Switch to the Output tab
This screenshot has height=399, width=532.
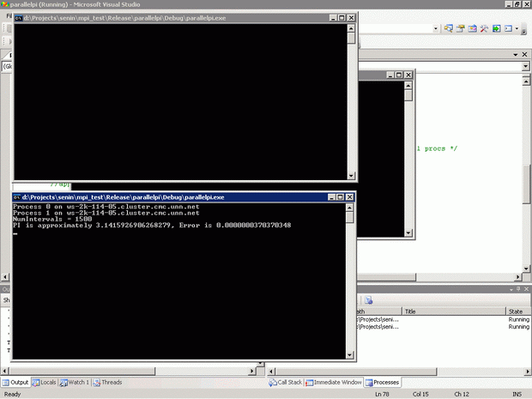pos(15,382)
